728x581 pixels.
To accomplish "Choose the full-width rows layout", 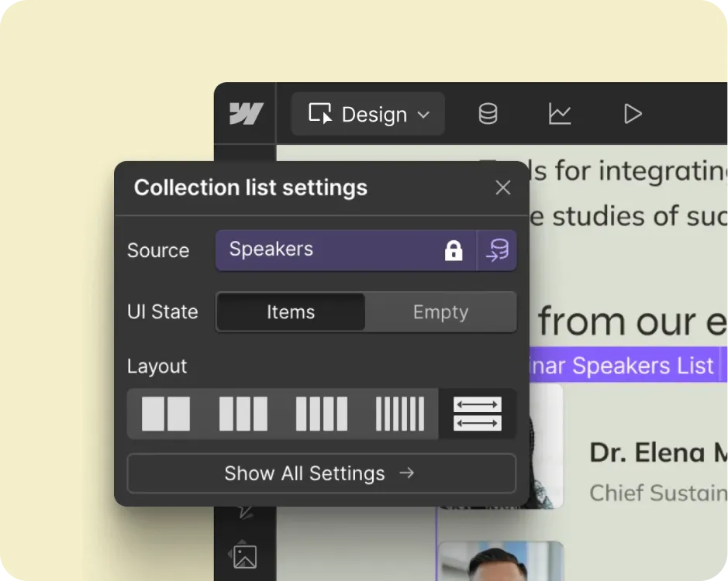I will coord(478,414).
